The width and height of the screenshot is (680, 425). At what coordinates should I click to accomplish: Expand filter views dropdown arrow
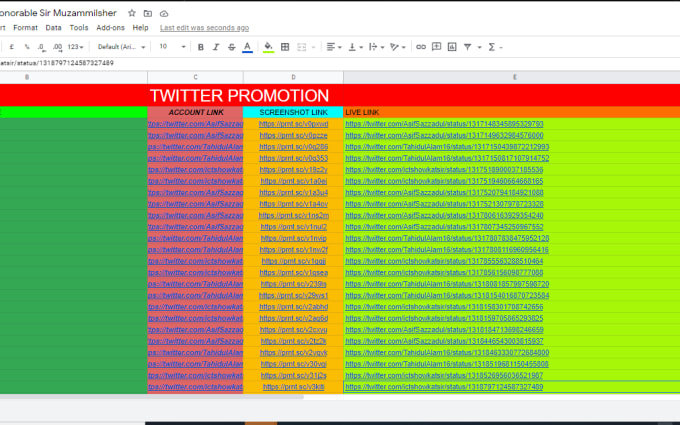point(479,47)
